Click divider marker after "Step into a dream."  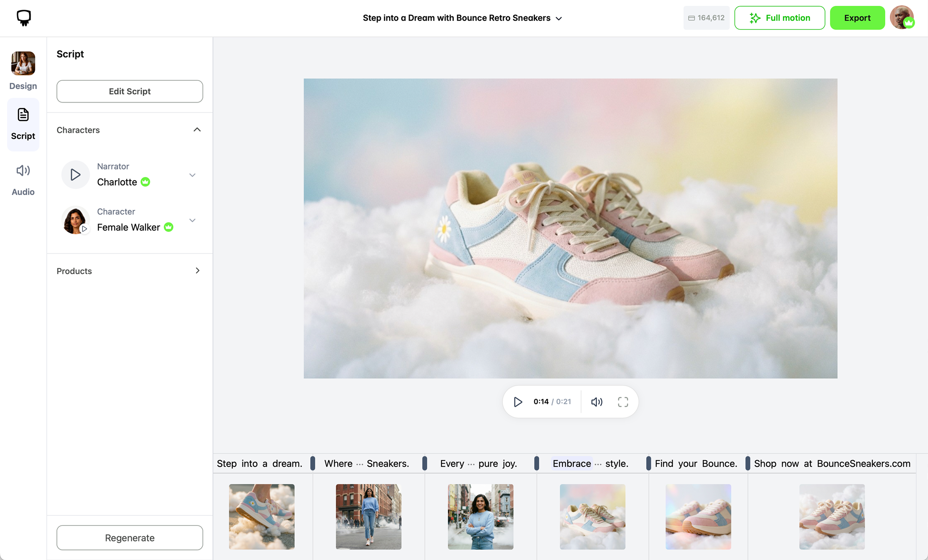pyautogui.click(x=313, y=463)
